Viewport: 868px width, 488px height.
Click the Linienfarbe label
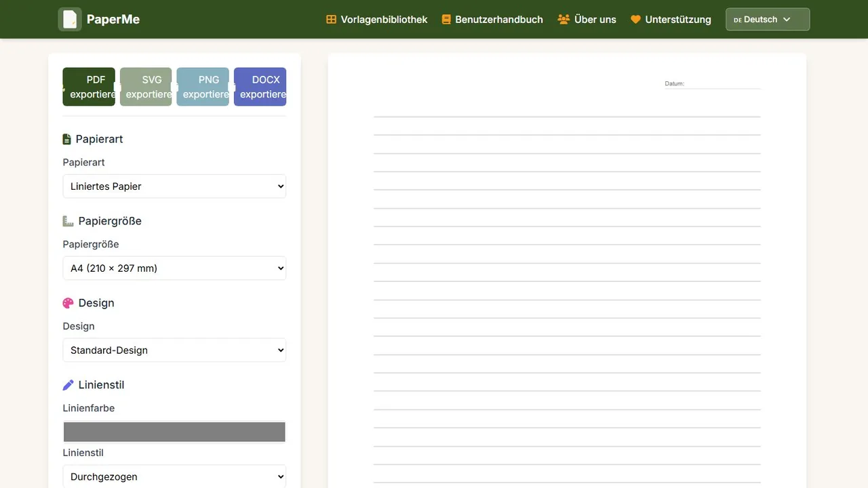pos(89,408)
